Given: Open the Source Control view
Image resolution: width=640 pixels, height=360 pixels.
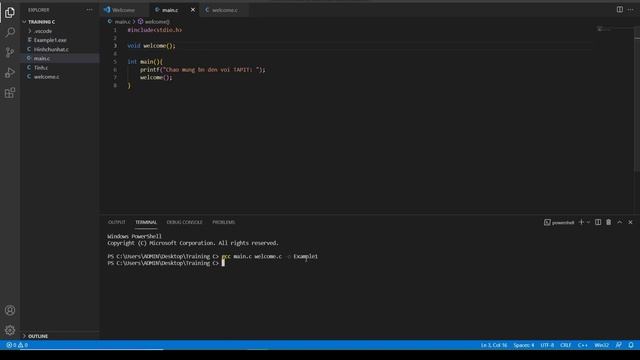Looking at the screenshot, I should tap(10, 52).
